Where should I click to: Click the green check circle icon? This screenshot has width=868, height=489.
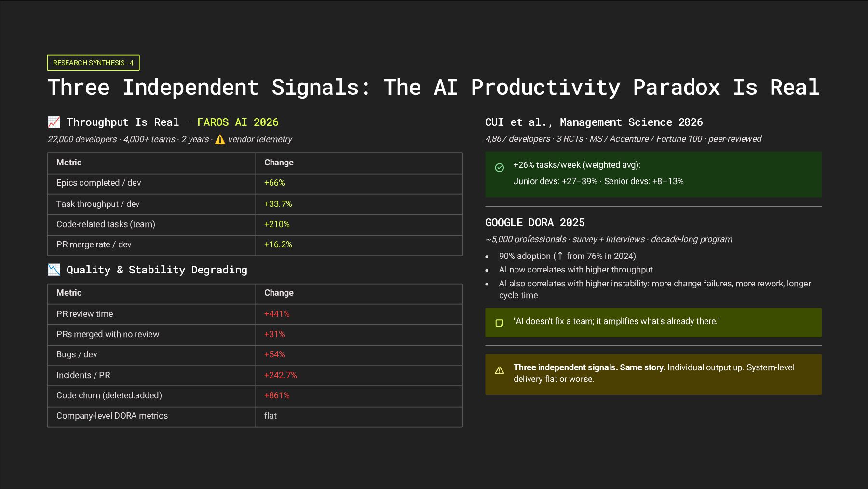pyautogui.click(x=500, y=168)
